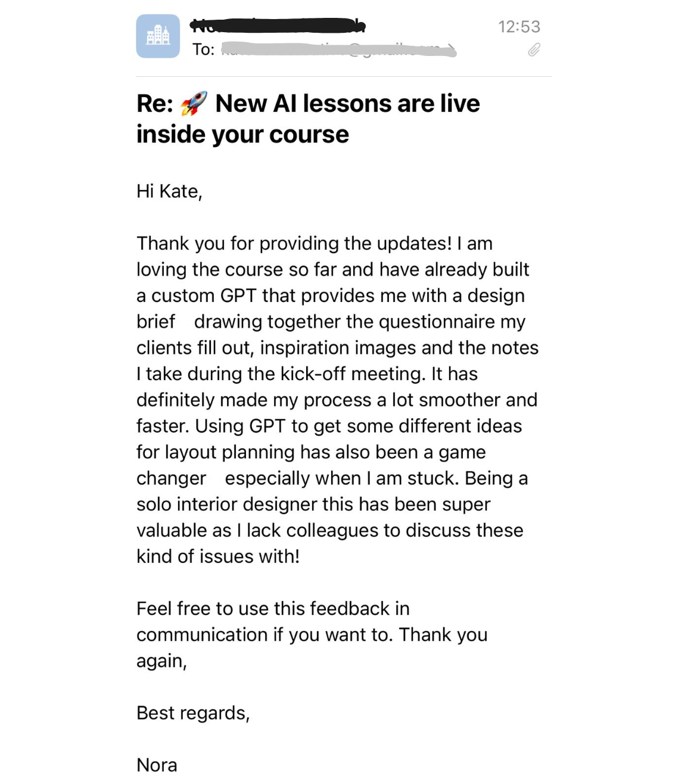The width and height of the screenshot is (697, 784).
Task: Click the "To:" label
Action: [x=203, y=50]
